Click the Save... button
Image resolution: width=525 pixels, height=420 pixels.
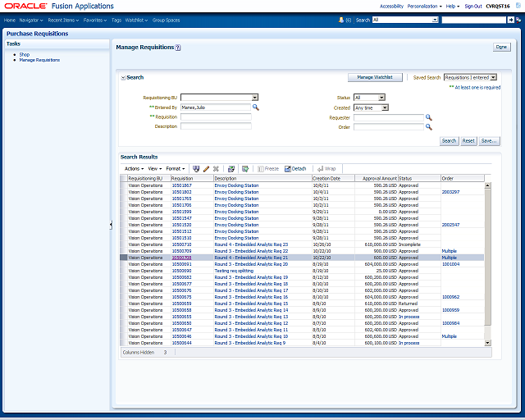pyautogui.click(x=489, y=141)
